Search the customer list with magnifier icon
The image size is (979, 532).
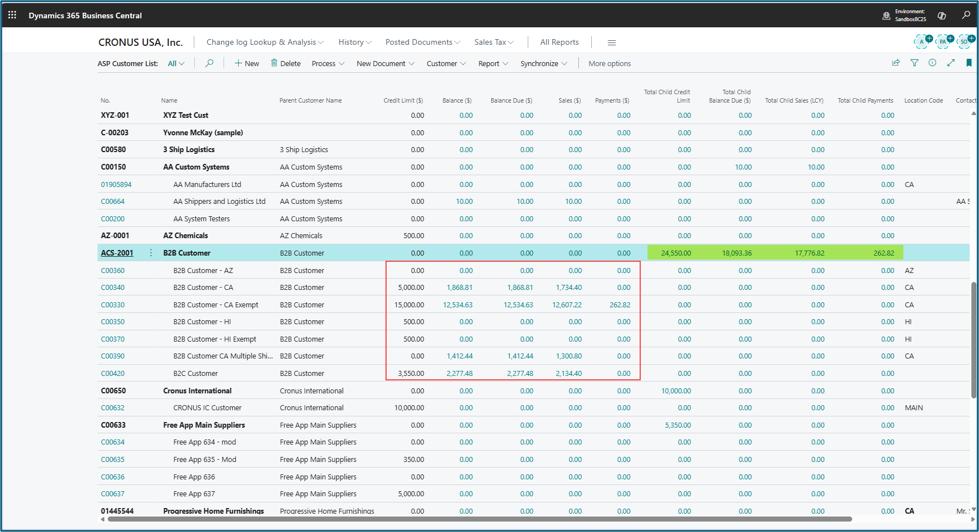click(x=209, y=63)
